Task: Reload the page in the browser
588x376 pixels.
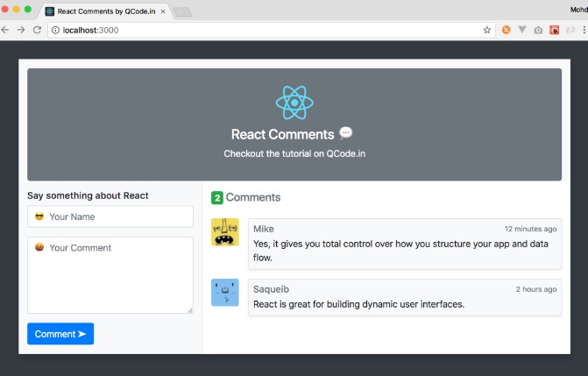Action: (x=37, y=30)
